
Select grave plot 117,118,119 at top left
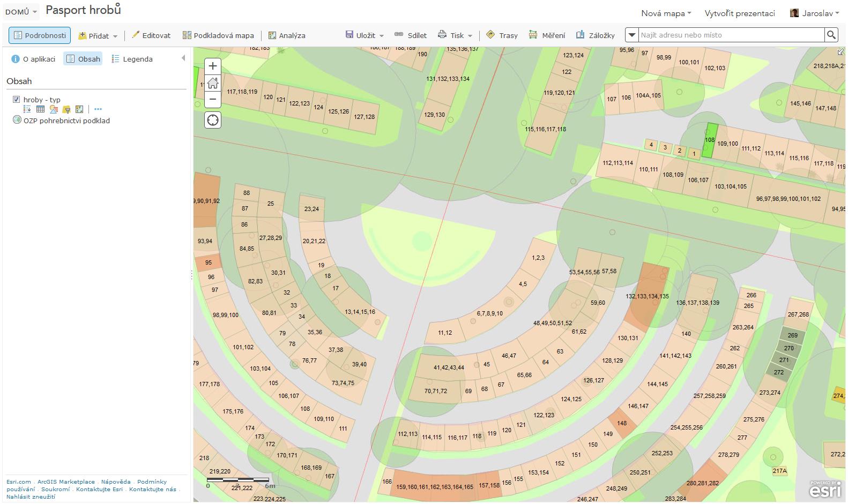point(242,93)
